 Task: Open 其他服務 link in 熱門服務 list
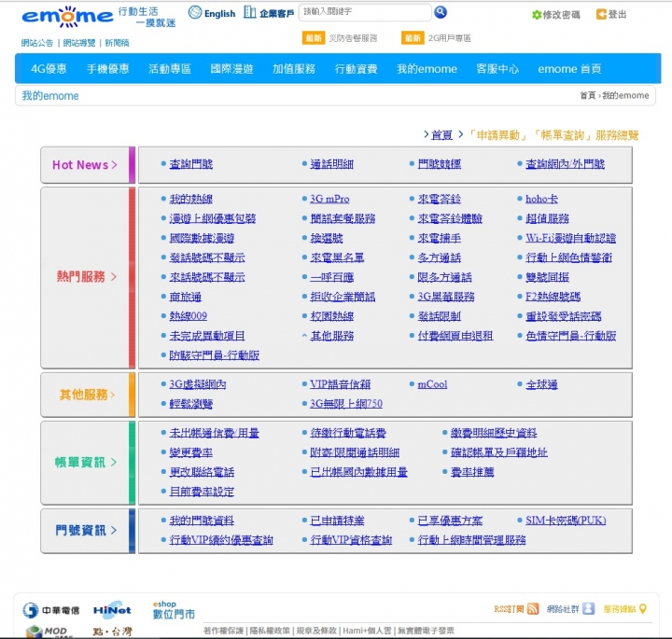332,336
